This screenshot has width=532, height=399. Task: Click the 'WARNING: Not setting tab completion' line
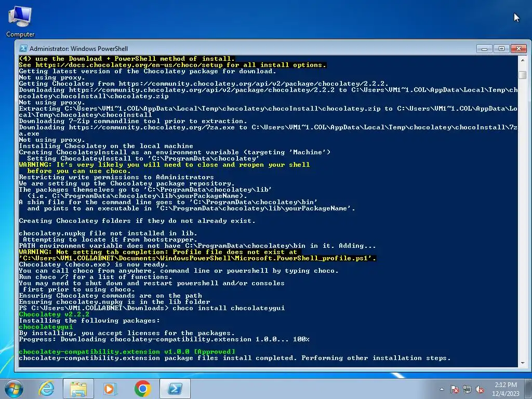[158, 252]
